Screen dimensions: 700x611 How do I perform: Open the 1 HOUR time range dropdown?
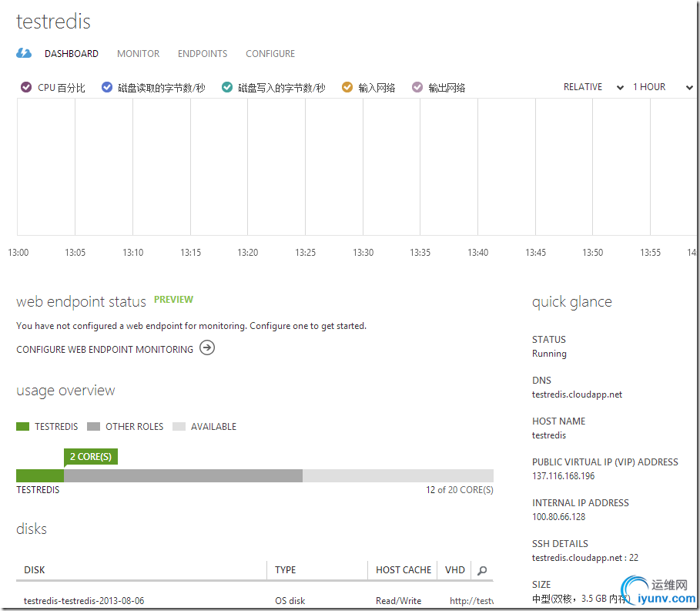coord(662,87)
